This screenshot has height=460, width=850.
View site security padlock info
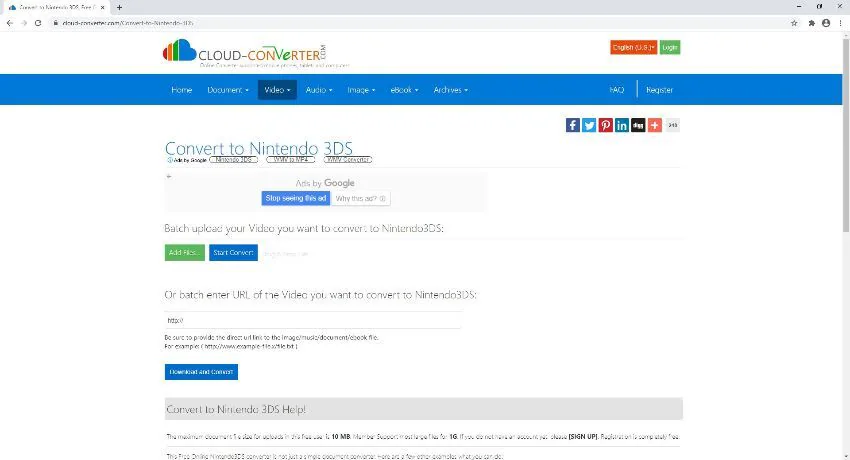click(x=55, y=23)
